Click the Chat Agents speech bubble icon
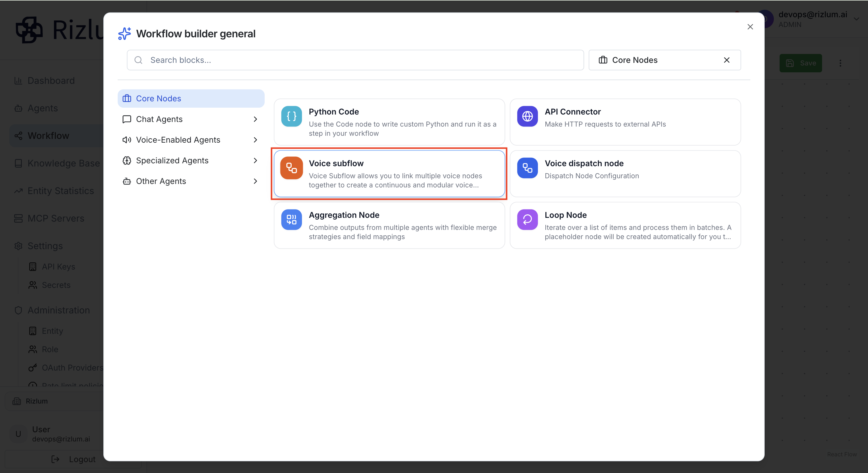The width and height of the screenshot is (868, 473). click(x=127, y=119)
